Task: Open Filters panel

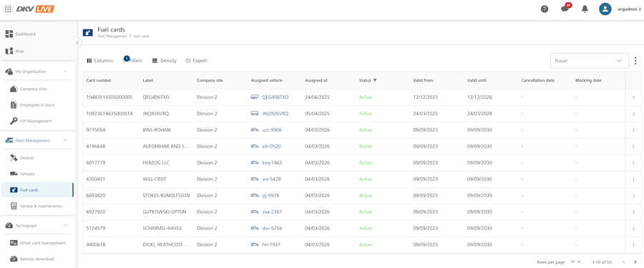Action: 132,60
